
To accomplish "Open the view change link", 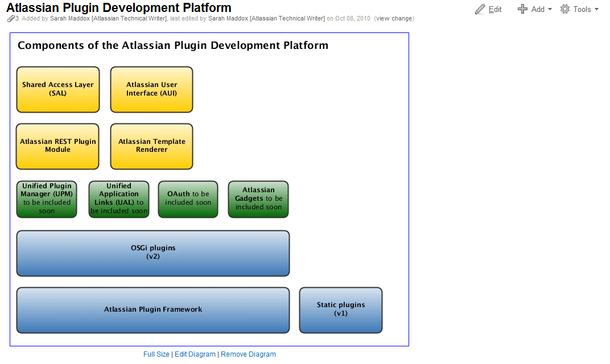I will pyautogui.click(x=394, y=18).
